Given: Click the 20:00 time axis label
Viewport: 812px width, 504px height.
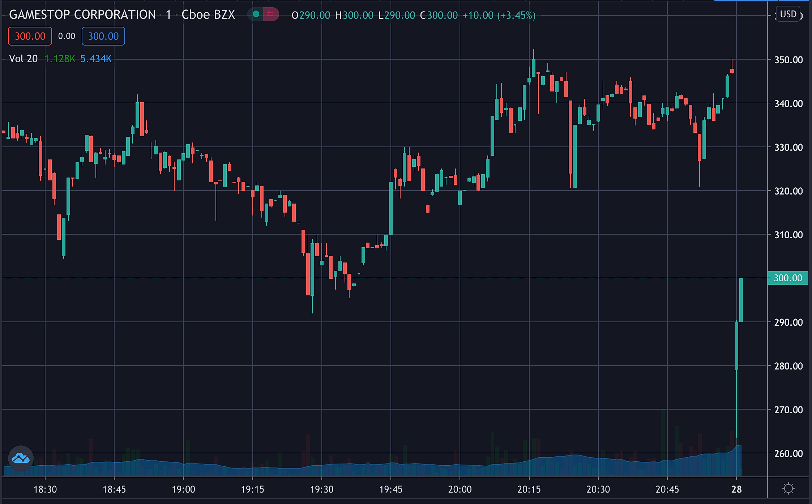Looking at the screenshot, I should coord(460,490).
